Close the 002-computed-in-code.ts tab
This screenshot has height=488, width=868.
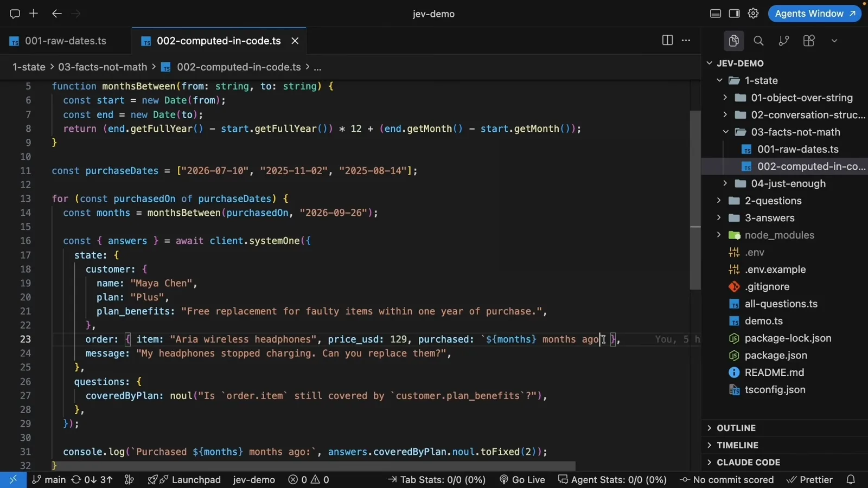(x=295, y=41)
